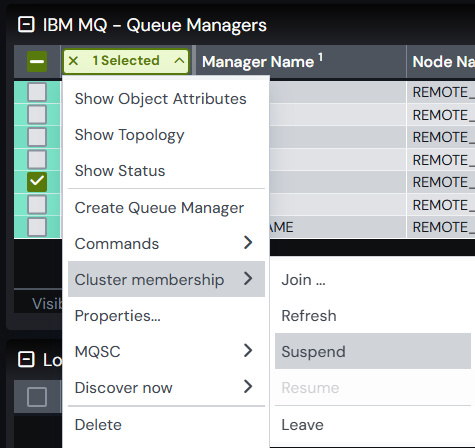
Task: Select Join ... in cluster submenu
Action: coord(373,280)
